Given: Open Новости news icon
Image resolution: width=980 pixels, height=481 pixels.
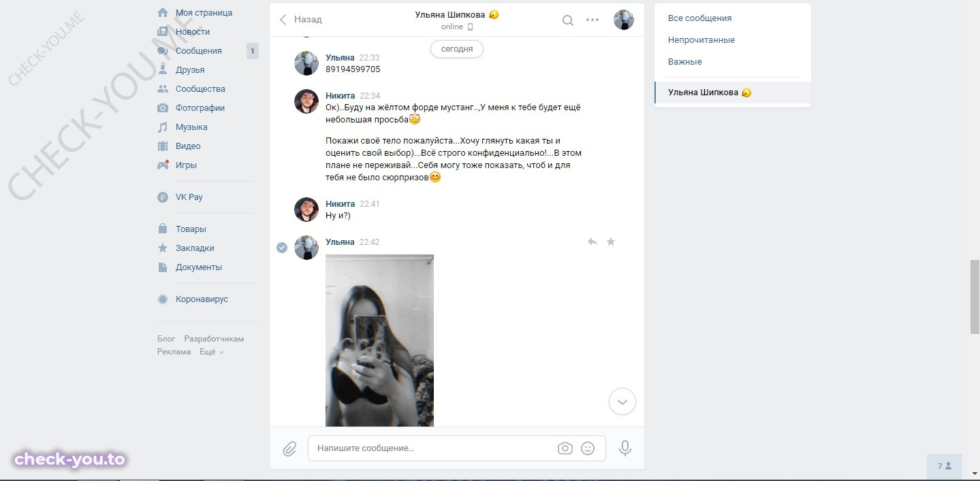Looking at the screenshot, I should [x=163, y=32].
